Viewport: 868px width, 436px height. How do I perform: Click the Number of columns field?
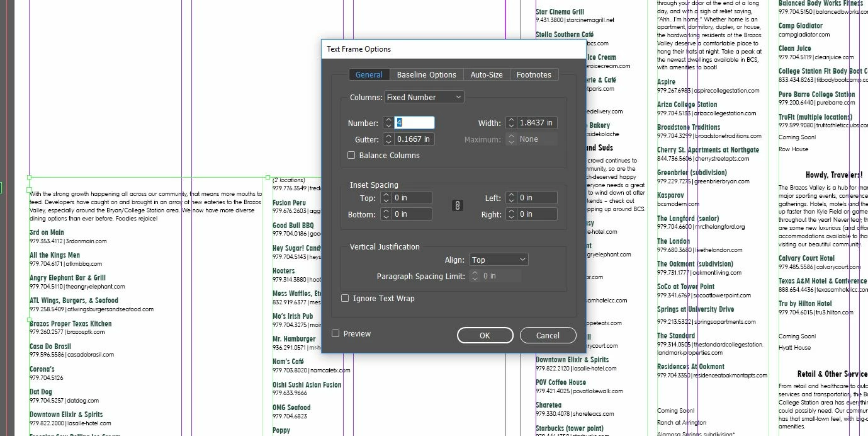pyautogui.click(x=414, y=123)
